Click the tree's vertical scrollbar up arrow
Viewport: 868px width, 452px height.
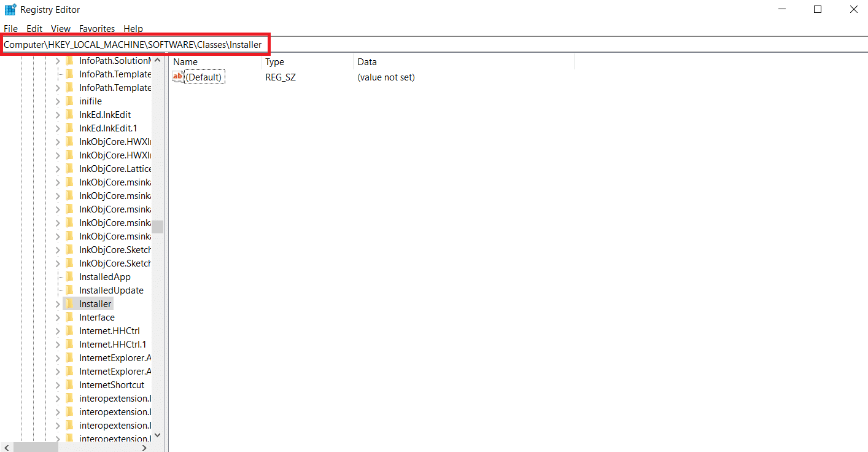point(158,60)
